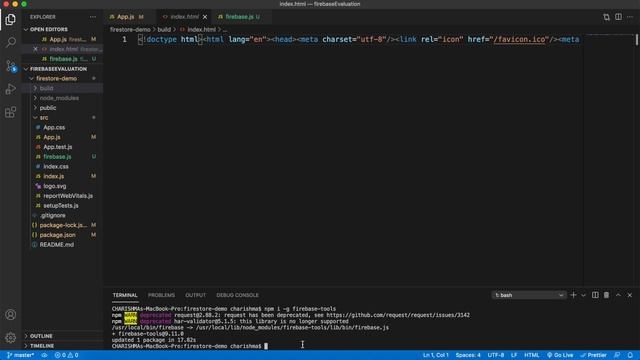Split the editor to the right
This screenshot has width=640, height=360.
(x=619, y=17)
